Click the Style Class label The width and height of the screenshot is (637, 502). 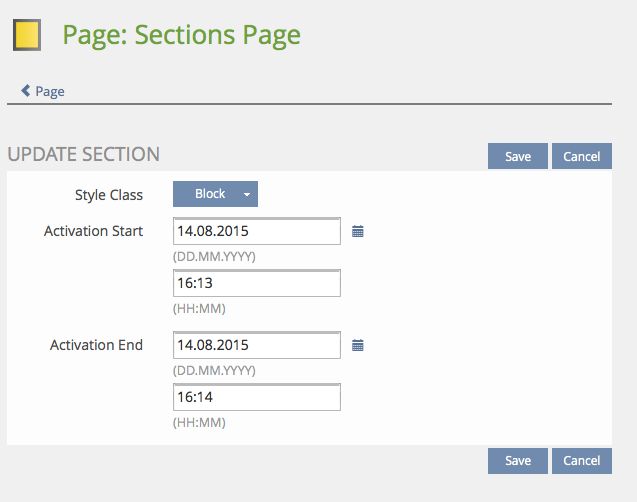coord(109,195)
